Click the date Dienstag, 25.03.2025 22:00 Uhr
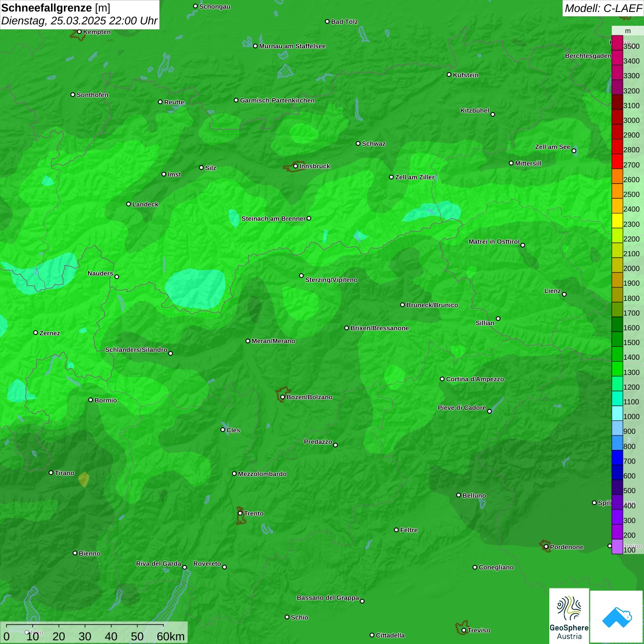This screenshot has height=644, width=644. (x=79, y=21)
